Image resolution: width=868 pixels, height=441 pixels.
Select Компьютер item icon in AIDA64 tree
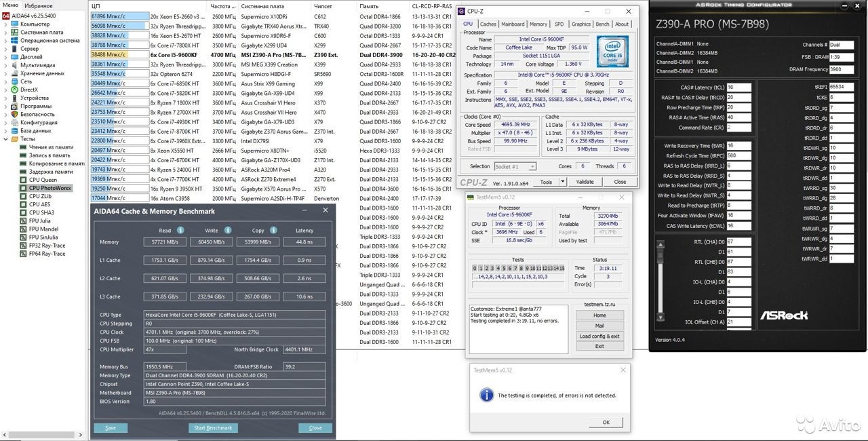(x=15, y=24)
